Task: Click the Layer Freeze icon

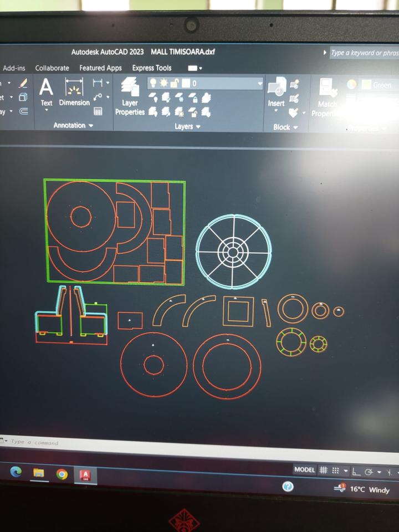Action: (179, 98)
